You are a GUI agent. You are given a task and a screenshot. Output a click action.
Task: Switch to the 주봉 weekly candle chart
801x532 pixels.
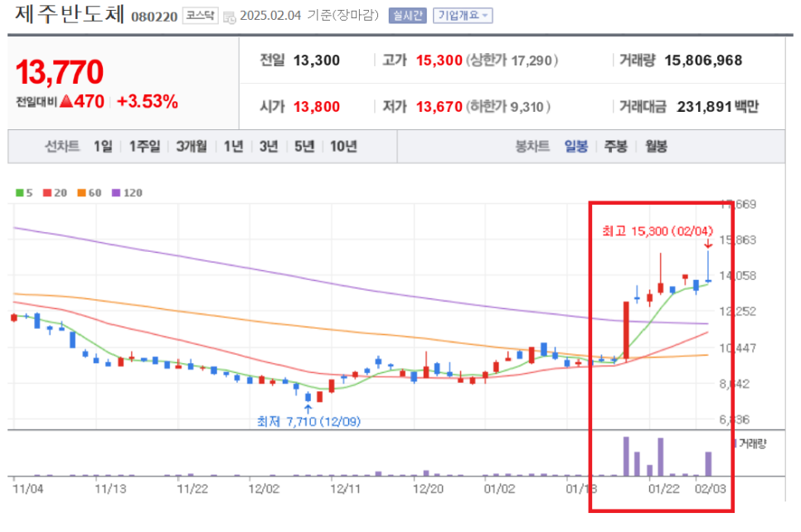tap(615, 147)
